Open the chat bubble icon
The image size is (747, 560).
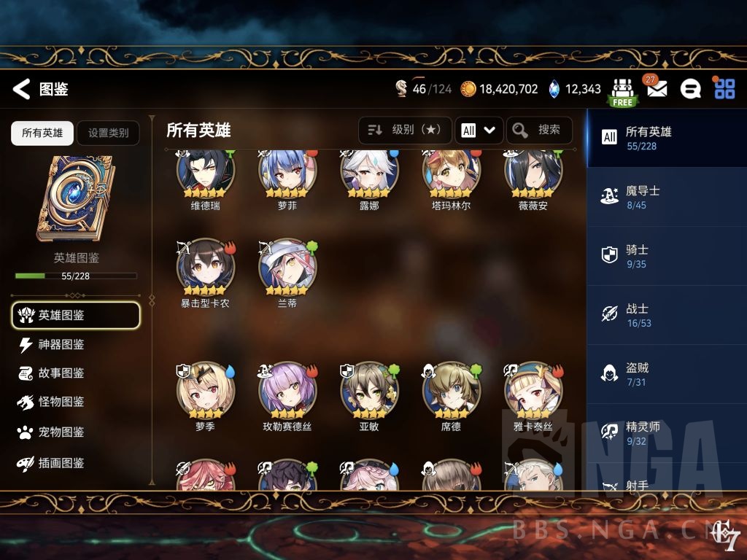(690, 88)
